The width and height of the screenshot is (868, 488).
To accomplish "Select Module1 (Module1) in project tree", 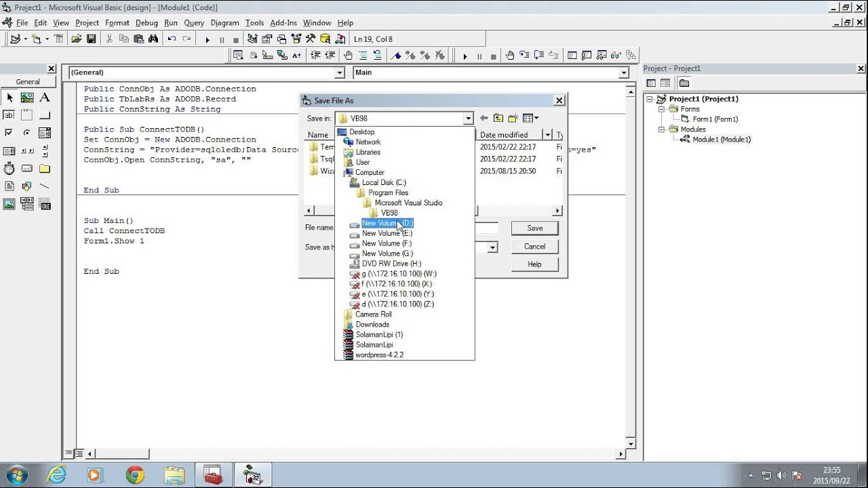I will [722, 140].
